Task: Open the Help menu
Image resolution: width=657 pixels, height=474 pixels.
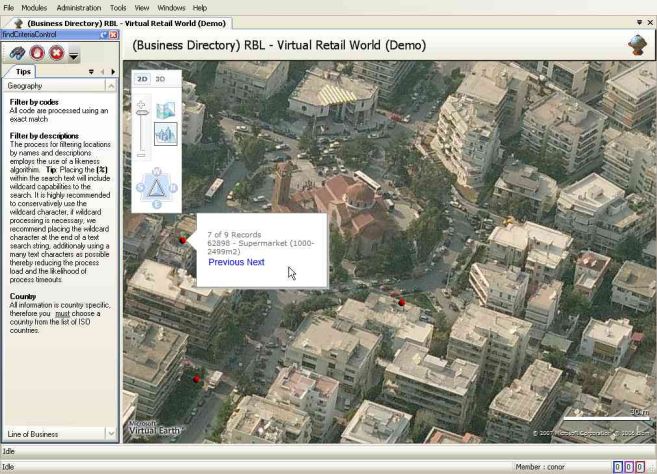Action: pos(199,8)
